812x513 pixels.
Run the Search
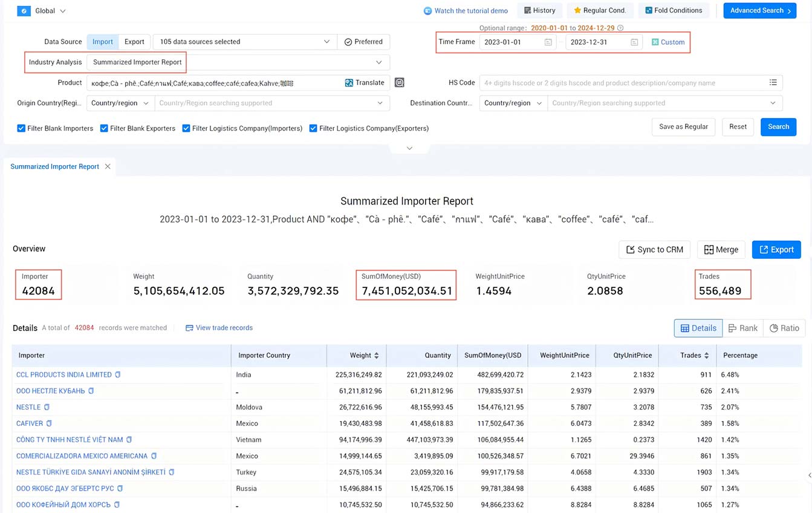[x=778, y=126]
